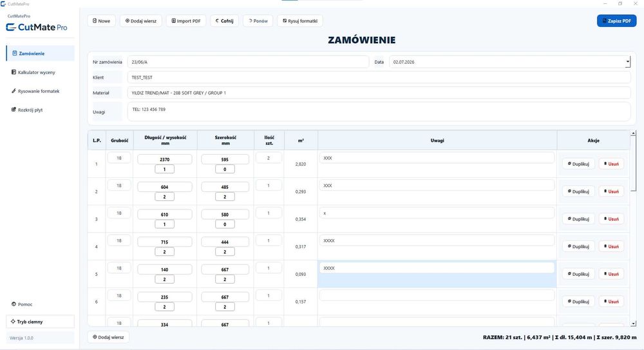The width and height of the screenshot is (644, 350).
Task: Duplicate row 2 with Duplikuj
Action: (578, 191)
